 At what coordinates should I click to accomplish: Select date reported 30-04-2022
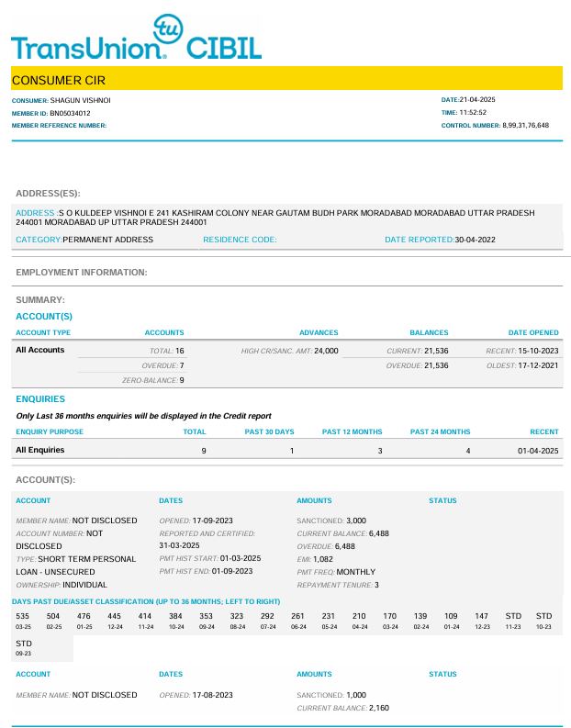tap(475, 240)
